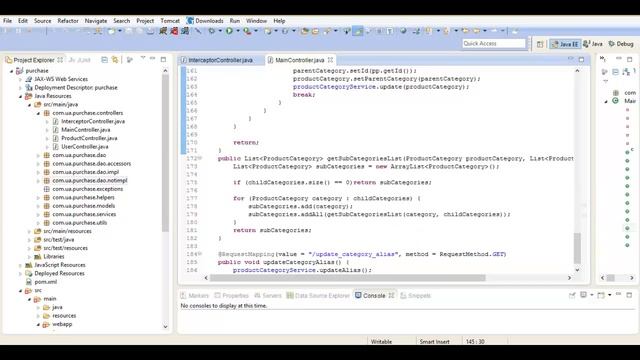Restart Tomcat with the third cat icon
640x360 pixels.
(185, 31)
